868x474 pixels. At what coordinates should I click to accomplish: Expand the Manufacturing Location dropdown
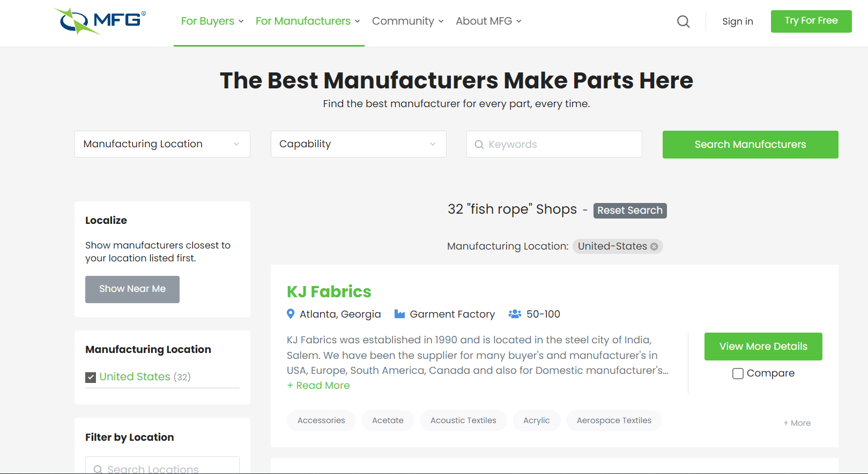[162, 144]
